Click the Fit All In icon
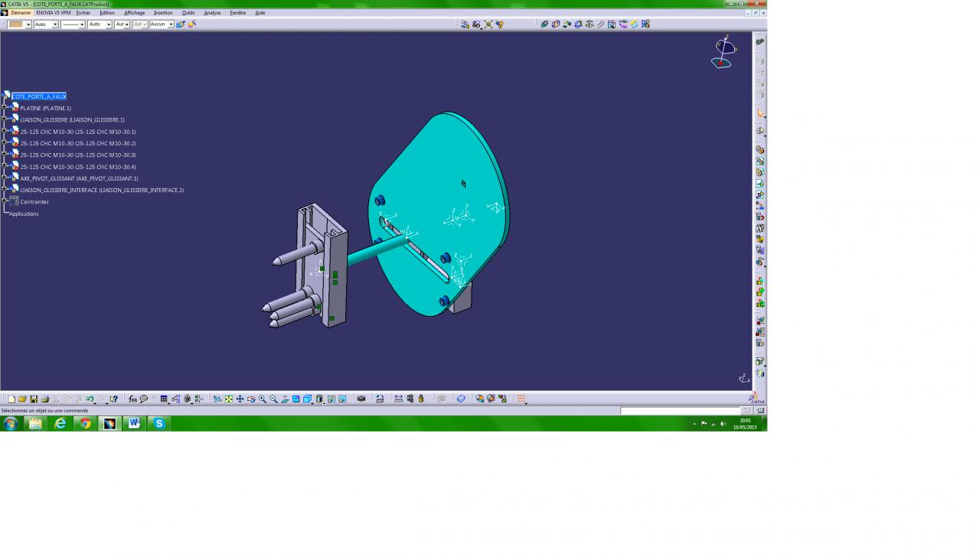980x560 pixels. pos(228,399)
